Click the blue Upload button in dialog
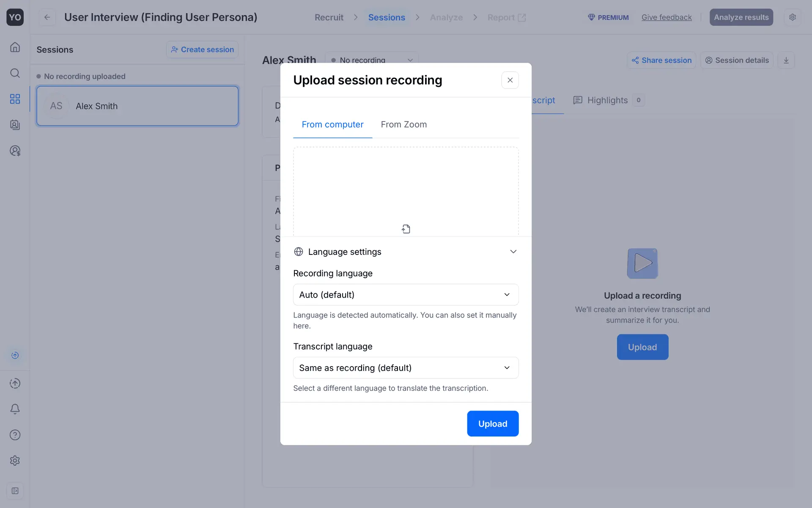 pos(493,424)
